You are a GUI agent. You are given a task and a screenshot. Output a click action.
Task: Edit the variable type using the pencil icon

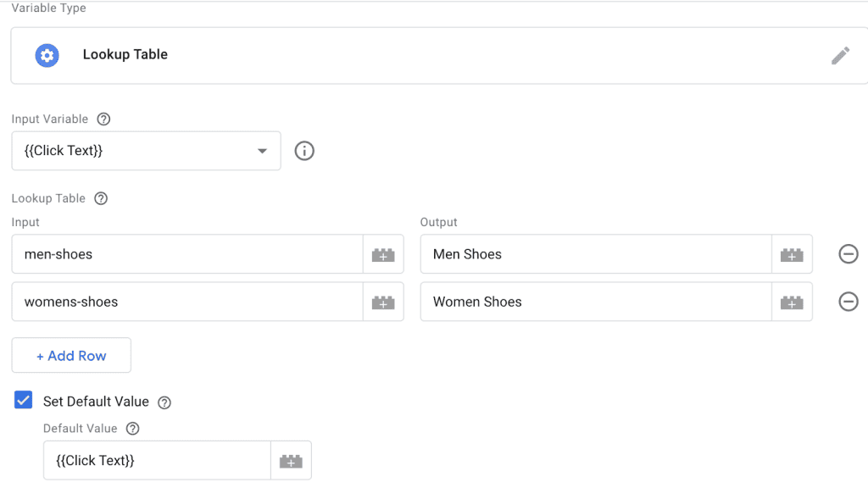(840, 55)
